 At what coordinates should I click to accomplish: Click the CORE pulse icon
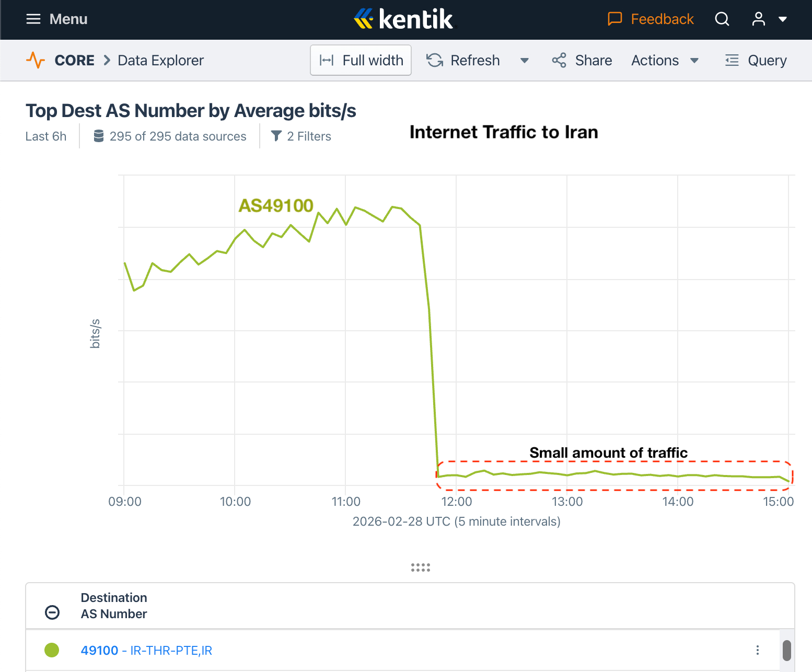[x=36, y=60]
